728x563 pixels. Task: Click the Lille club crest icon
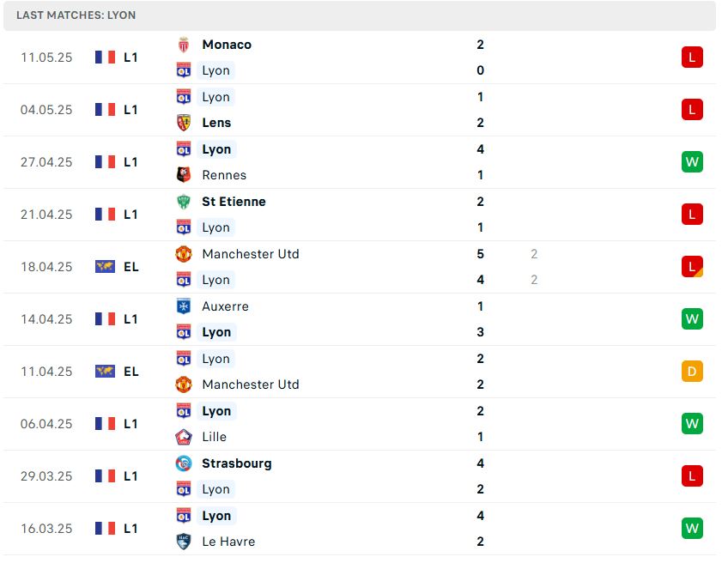pyautogui.click(x=184, y=437)
